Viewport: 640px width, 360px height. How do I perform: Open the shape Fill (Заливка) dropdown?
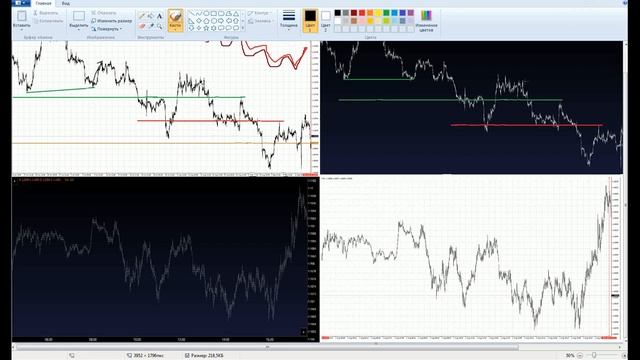(260, 21)
